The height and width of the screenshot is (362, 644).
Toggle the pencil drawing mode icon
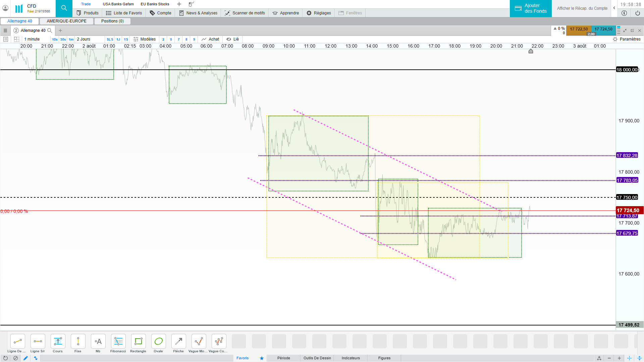point(25,358)
